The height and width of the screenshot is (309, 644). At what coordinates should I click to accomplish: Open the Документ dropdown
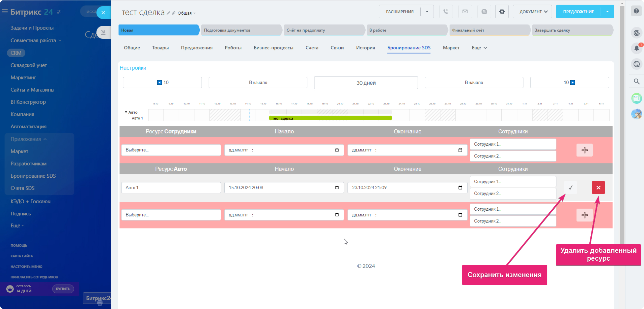(532, 12)
